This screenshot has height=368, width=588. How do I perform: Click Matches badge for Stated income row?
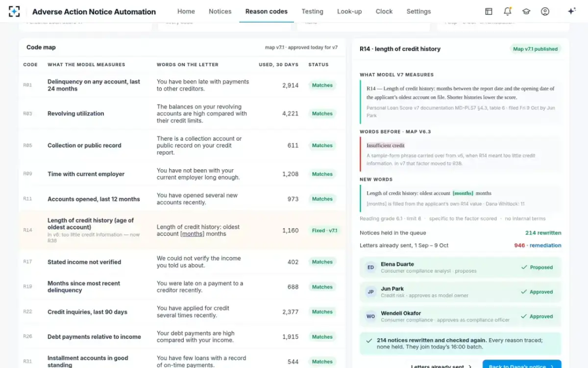click(x=322, y=262)
